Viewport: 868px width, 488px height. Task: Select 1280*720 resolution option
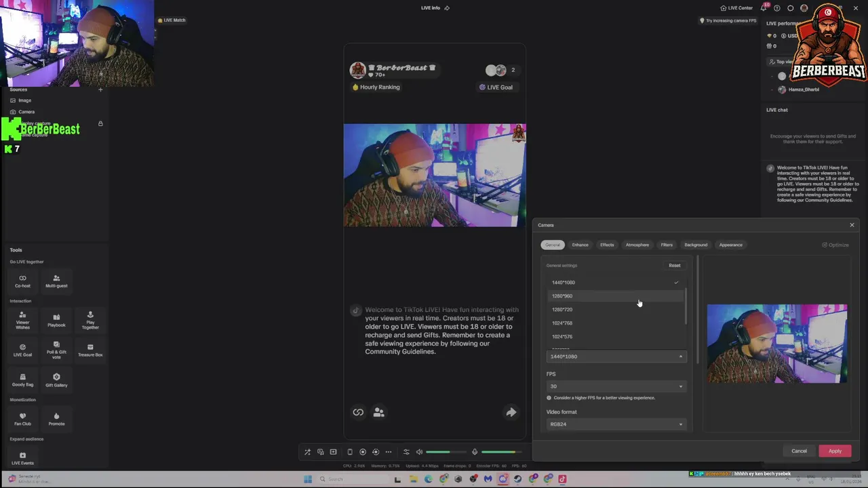pyautogui.click(x=615, y=310)
